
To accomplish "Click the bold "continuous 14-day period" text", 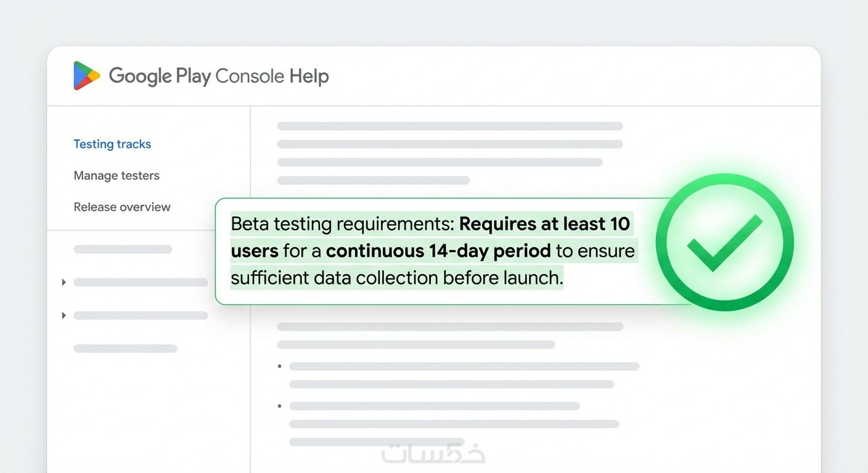I will pos(438,251).
